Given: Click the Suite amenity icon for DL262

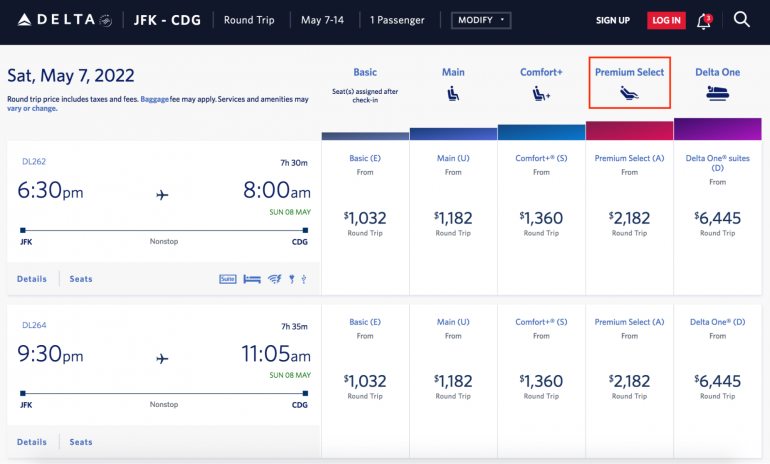Looking at the screenshot, I should 227,279.
